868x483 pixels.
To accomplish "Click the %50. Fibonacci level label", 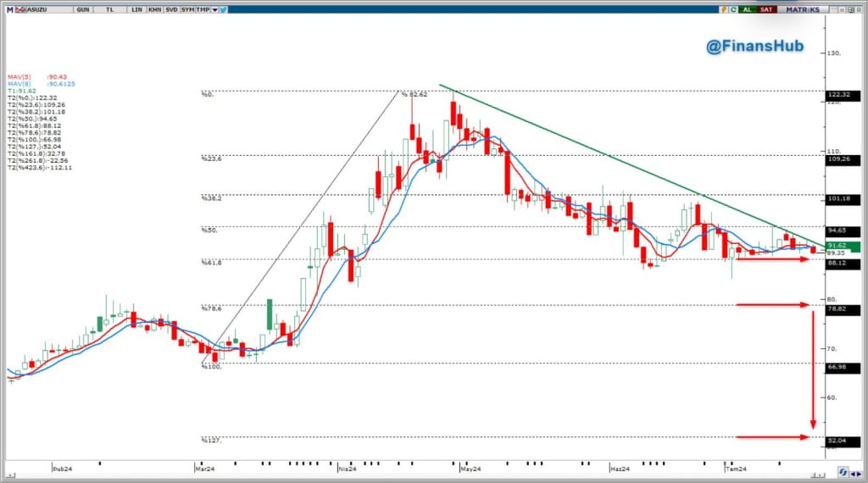I will click(210, 230).
